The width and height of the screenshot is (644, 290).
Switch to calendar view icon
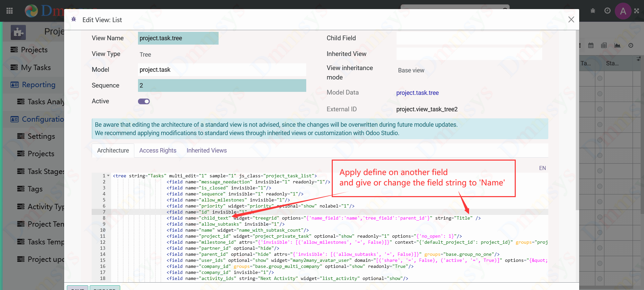[591, 45]
